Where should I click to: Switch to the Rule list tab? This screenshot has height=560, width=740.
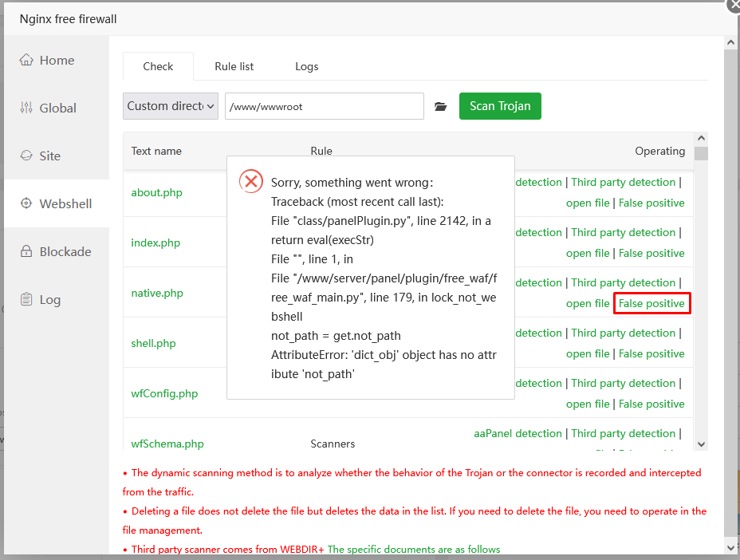point(234,66)
